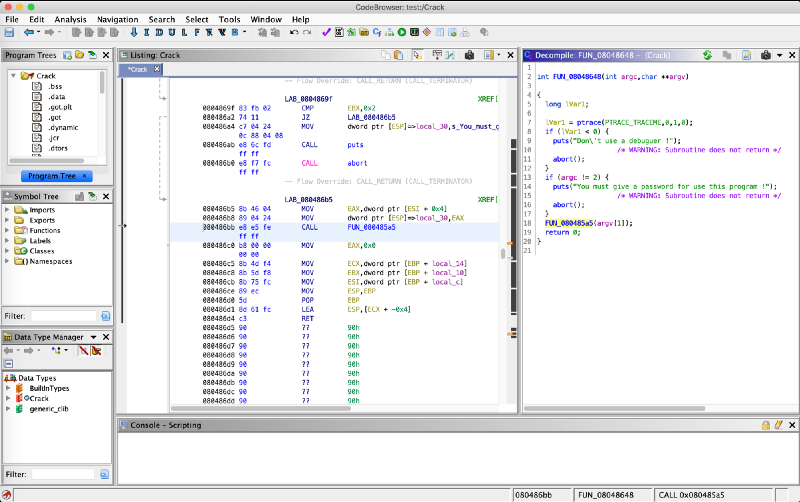This screenshot has width=800, height=502.
Task: Open the Edit menu
Action: click(37, 19)
